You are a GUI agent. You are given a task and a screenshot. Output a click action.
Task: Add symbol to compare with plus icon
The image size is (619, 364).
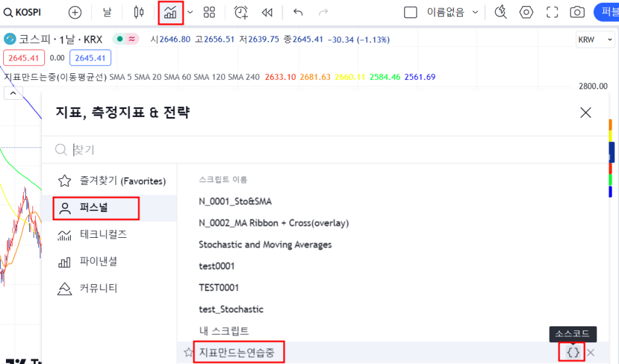tap(75, 13)
